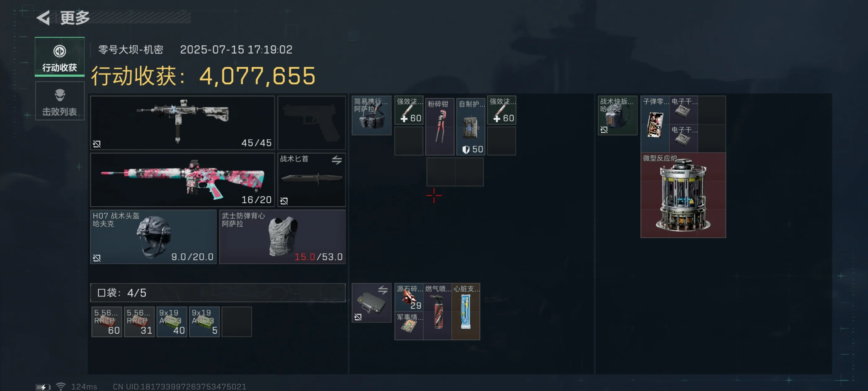Screen dimensions: 868x391
Task: Switch to the 行动收获 tab
Action: pos(60,56)
